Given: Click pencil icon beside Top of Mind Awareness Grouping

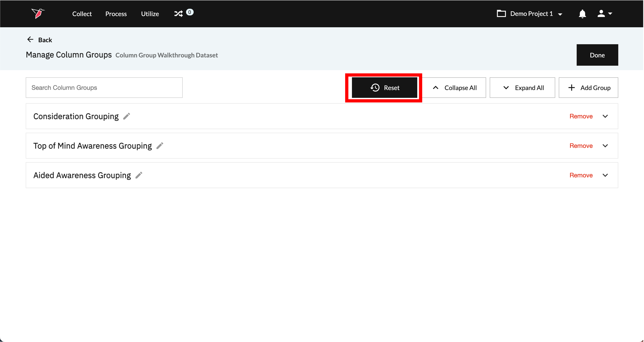Looking at the screenshot, I should point(160,146).
